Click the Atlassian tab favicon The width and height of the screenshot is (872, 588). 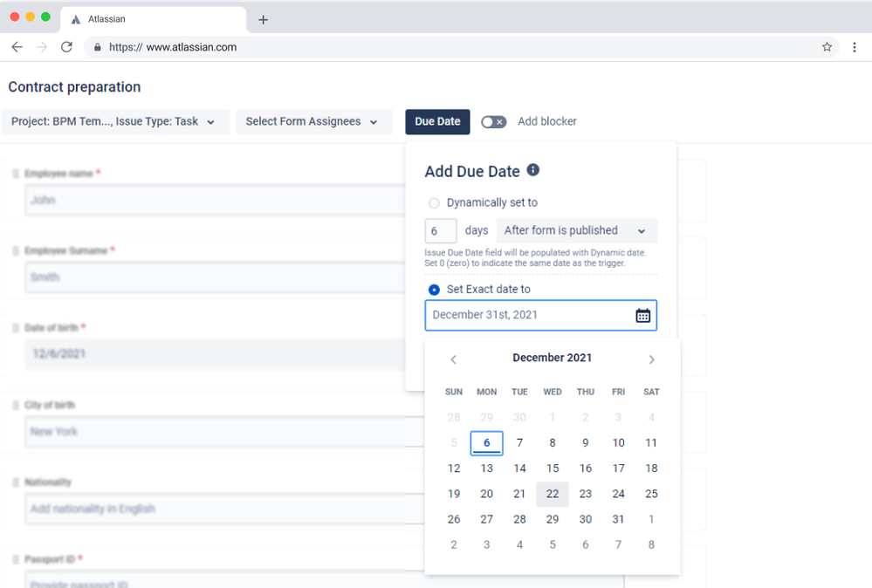76,19
